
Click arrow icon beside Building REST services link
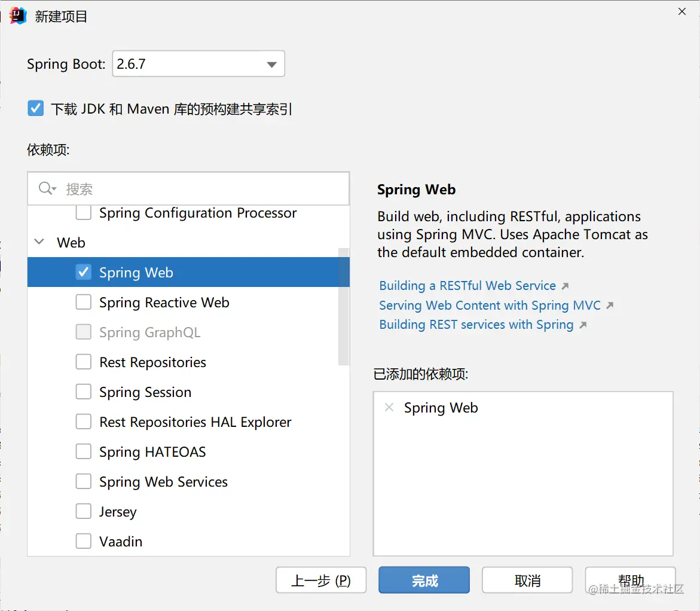pyautogui.click(x=583, y=325)
